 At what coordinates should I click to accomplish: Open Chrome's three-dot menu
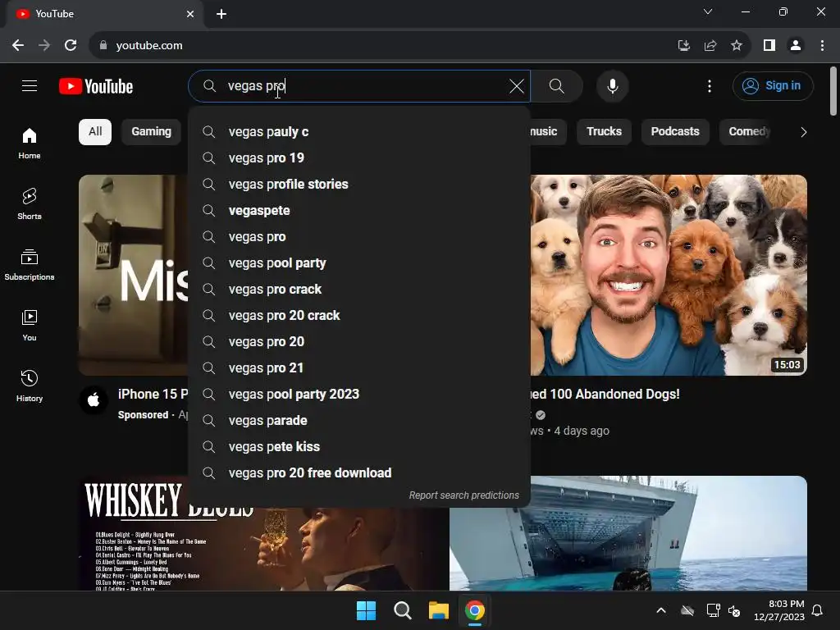tap(822, 46)
